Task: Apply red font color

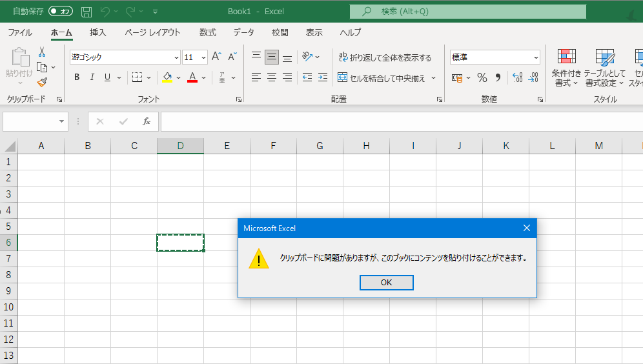Action: click(192, 77)
